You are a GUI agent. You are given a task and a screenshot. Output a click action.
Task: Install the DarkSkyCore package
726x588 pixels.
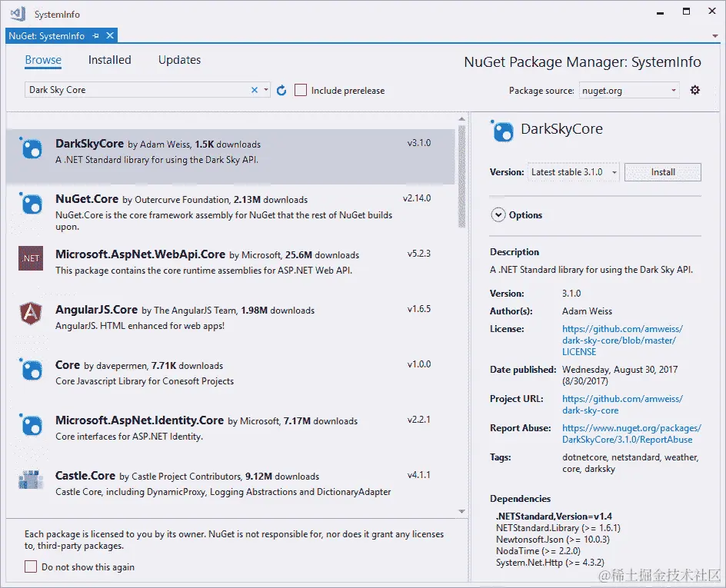[x=663, y=172]
